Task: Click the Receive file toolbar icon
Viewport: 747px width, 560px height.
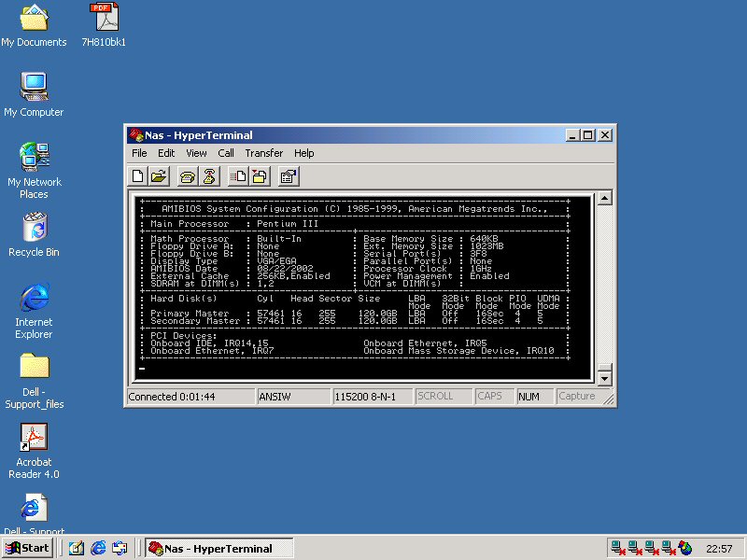Action: 260,176
